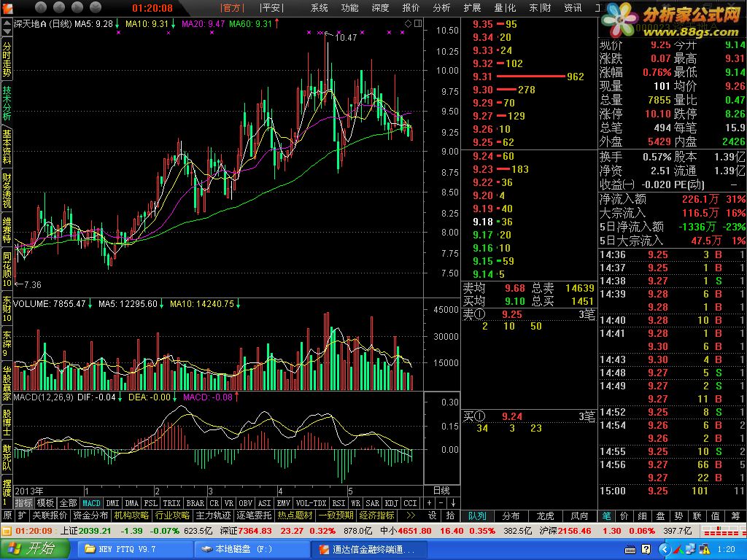Click the 9.31 ask price row with 962

coord(528,76)
